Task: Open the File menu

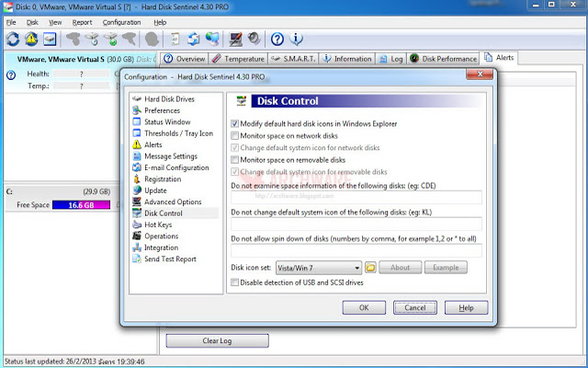Action: [11, 22]
